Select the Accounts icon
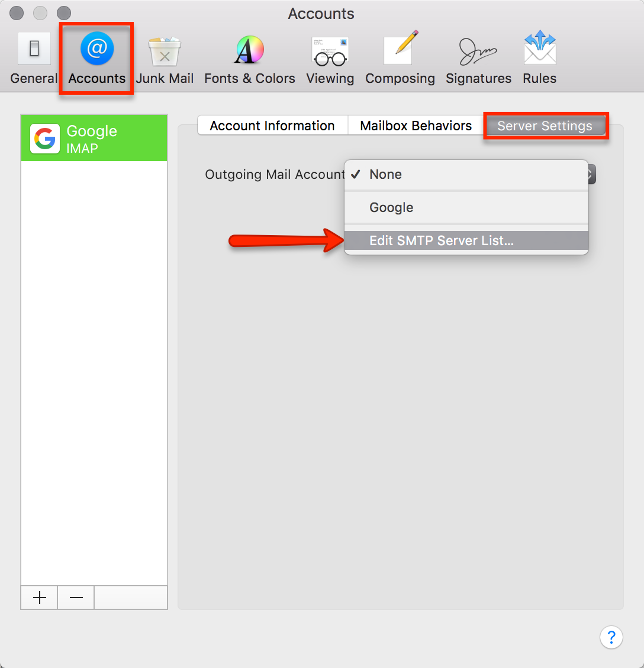The height and width of the screenshot is (668, 644). (96, 56)
